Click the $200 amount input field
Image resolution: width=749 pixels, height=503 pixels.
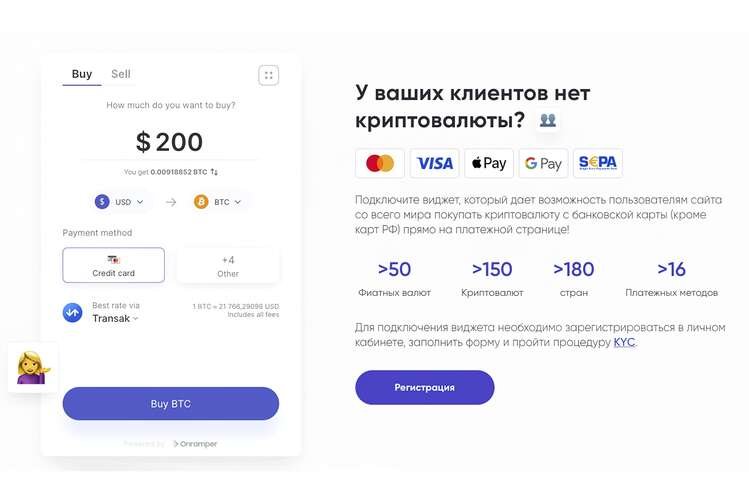(x=170, y=142)
